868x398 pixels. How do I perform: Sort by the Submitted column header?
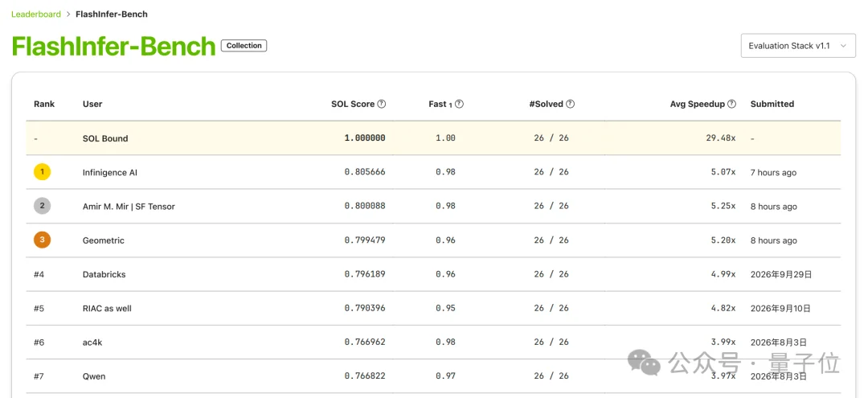[772, 104]
